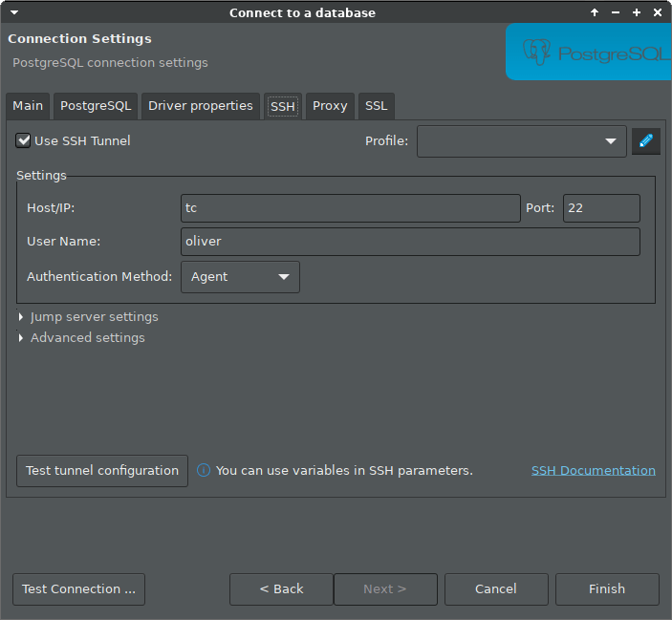The width and height of the screenshot is (672, 620).
Task: Open the SSH Documentation link
Action: [593, 470]
